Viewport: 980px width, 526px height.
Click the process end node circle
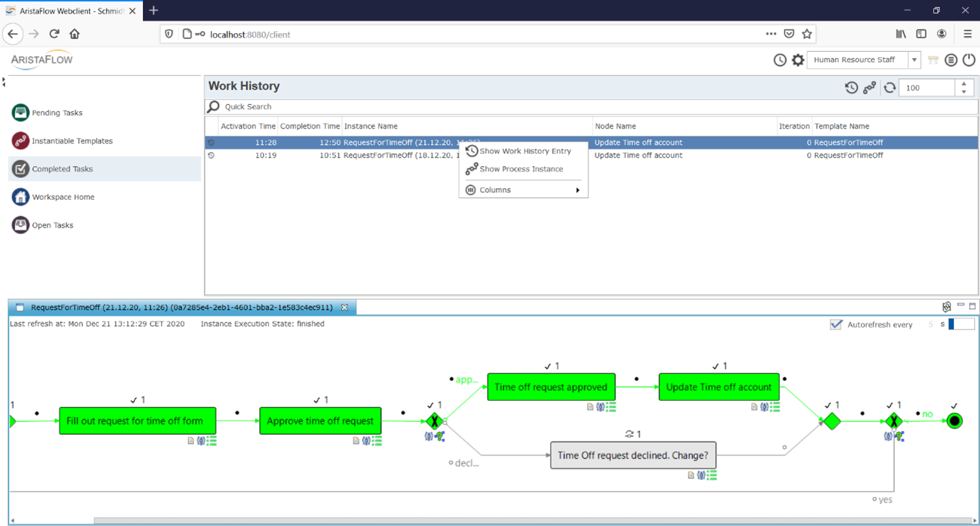coord(955,421)
